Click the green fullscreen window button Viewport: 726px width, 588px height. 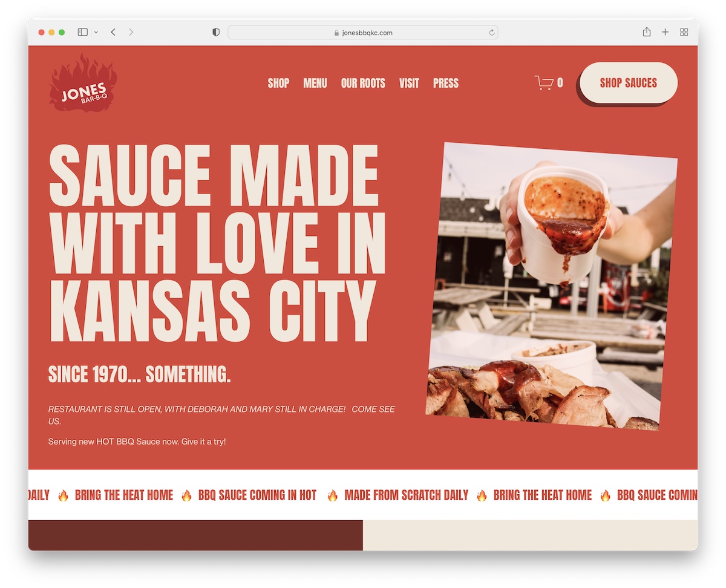click(62, 32)
